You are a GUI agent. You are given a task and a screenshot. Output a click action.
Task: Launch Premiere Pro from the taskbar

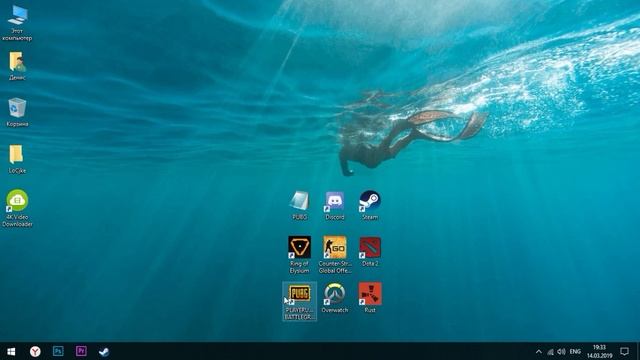click(x=81, y=351)
